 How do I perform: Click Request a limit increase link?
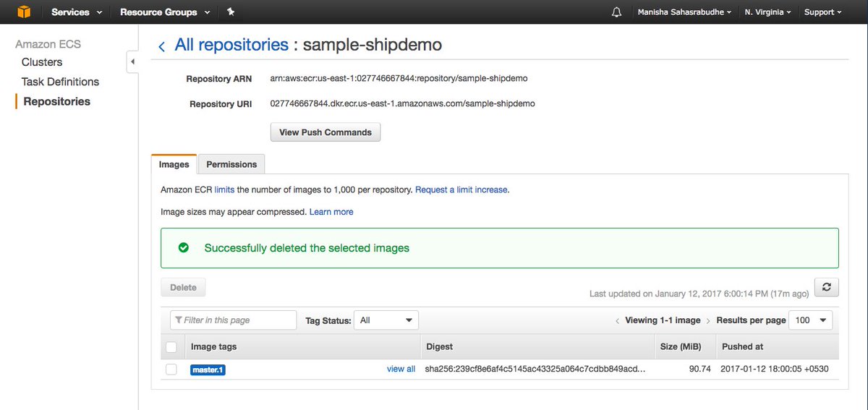[x=461, y=189]
